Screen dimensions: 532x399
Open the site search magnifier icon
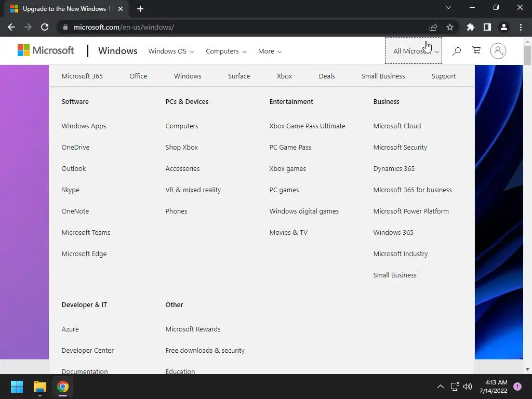click(457, 51)
